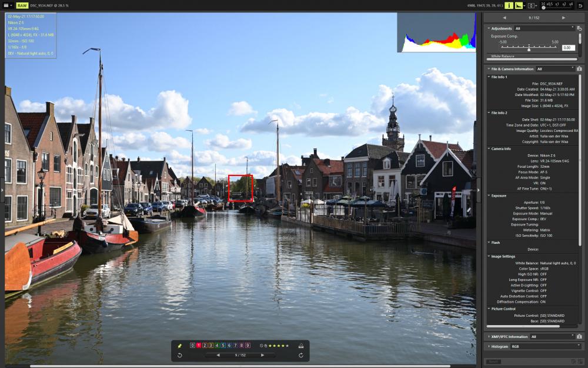Screen dimensions: 588x368
Task: Go to previous image in right panel
Action: coord(505,18)
